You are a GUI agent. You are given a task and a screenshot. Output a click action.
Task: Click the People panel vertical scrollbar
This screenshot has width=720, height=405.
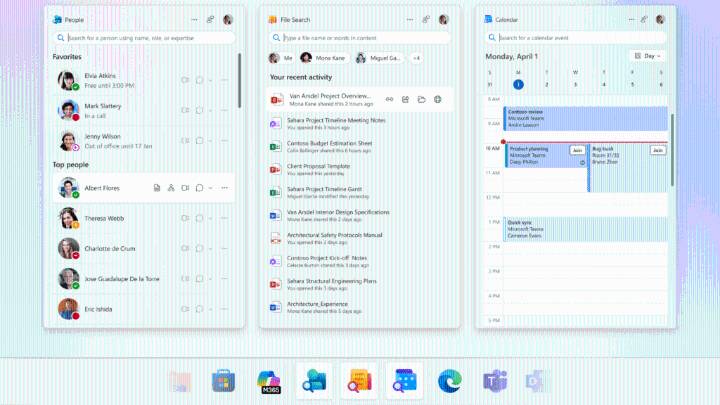click(239, 80)
